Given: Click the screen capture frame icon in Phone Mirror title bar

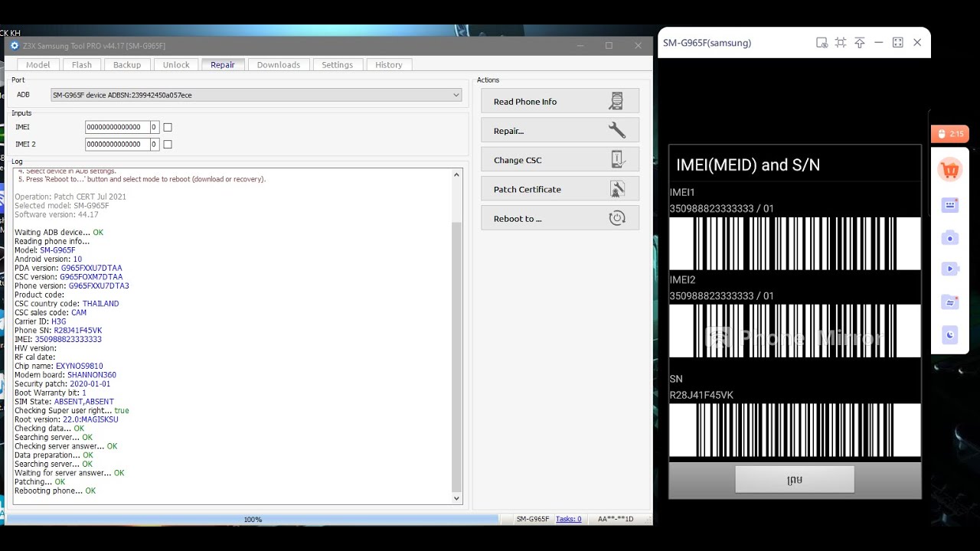Looking at the screenshot, I should 841,43.
